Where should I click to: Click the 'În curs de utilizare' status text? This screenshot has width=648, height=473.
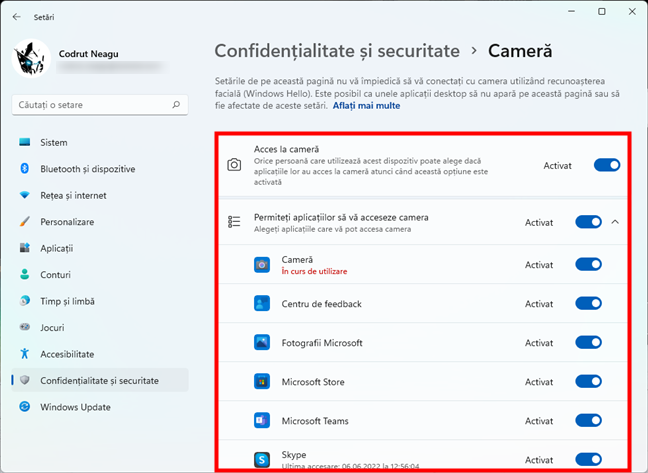[x=314, y=271]
